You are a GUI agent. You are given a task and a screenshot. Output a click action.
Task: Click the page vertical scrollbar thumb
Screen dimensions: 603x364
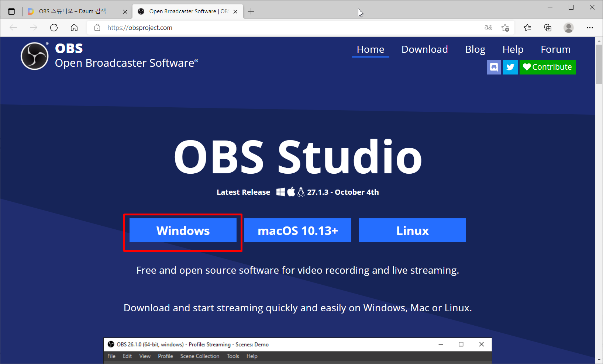tap(599, 65)
